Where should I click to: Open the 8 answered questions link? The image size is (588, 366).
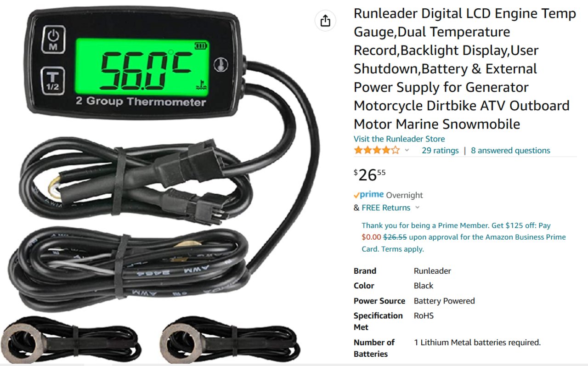coord(510,150)
